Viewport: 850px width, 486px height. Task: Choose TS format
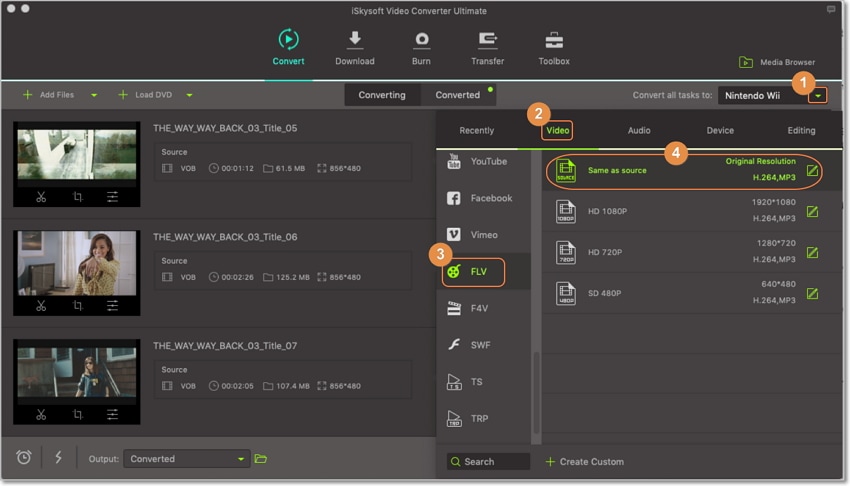(x=483, y=382)
